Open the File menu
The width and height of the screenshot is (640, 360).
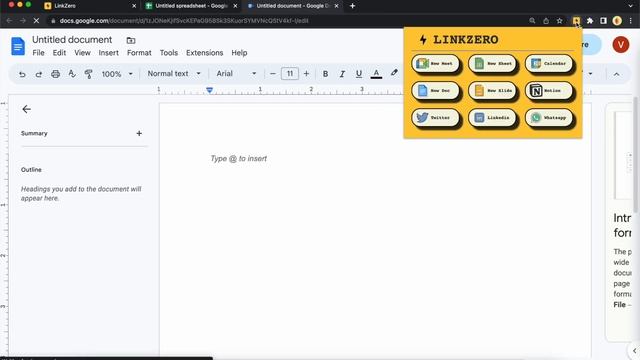(38, 53)
